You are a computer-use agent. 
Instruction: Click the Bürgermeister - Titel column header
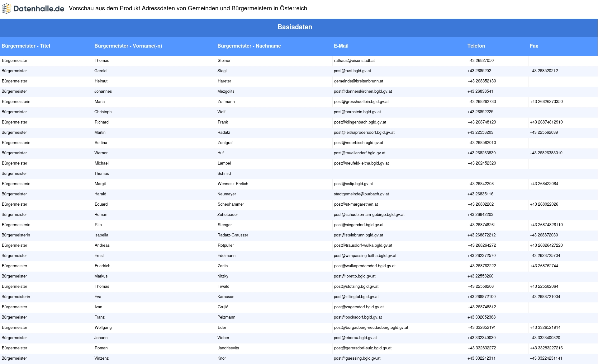click(26, 46)
